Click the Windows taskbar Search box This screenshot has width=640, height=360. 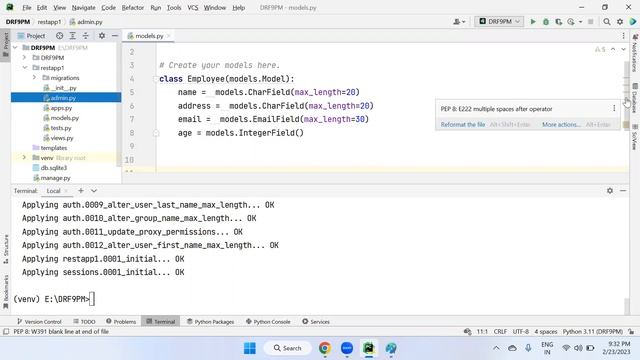288,348
